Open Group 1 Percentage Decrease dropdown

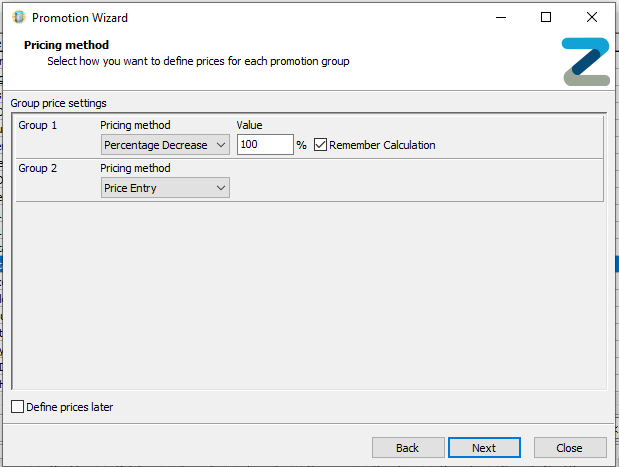165,145
